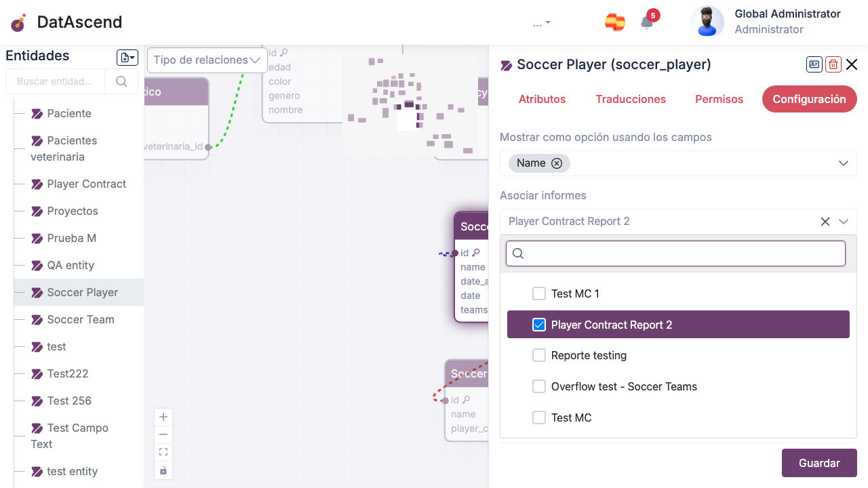
Task: Expand the display fields dropdown chevron
Action: [844, 163]
